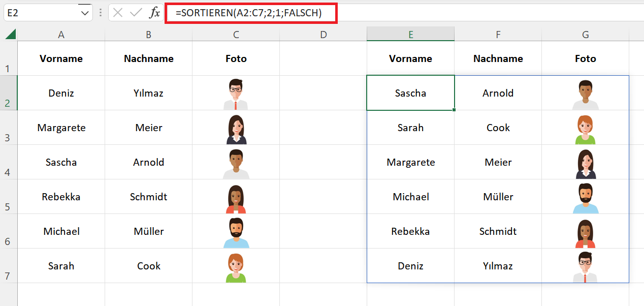Click the Insert Function fx icon
644x306 pixels.
[154, 13]
